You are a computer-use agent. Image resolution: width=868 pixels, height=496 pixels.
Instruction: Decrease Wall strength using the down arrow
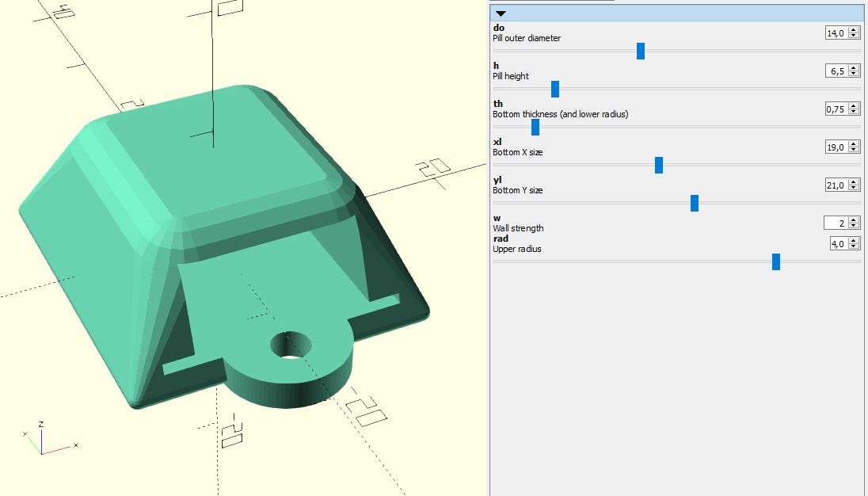[854, 226]
